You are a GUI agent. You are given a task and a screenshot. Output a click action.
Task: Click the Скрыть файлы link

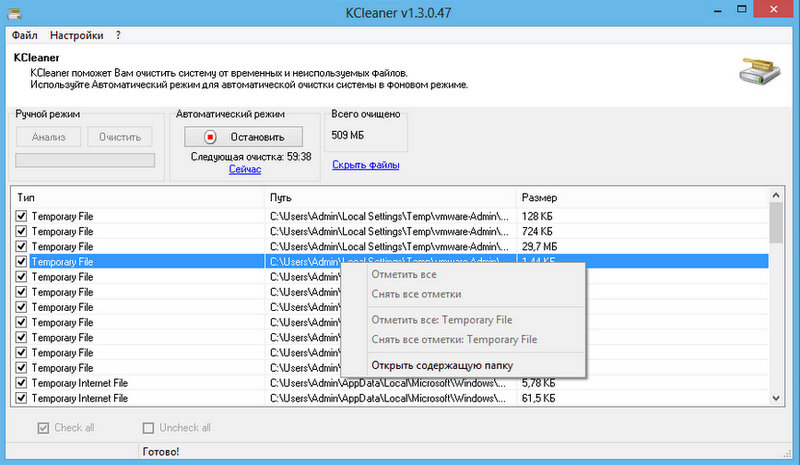point(365,165)
